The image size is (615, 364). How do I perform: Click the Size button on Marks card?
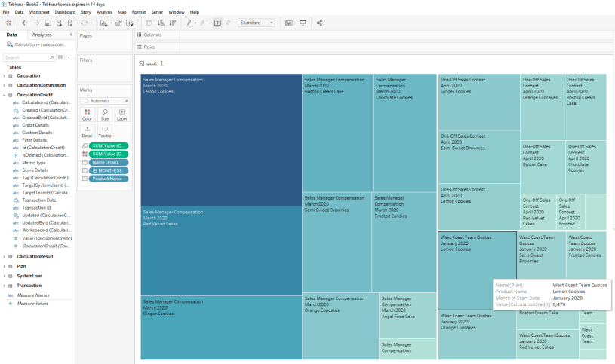point(105,115)
